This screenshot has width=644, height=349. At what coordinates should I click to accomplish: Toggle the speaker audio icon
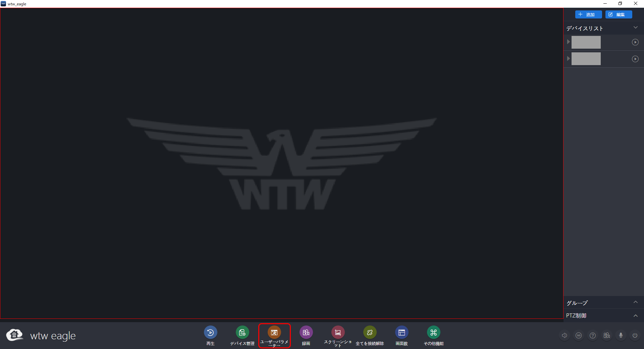565,335
